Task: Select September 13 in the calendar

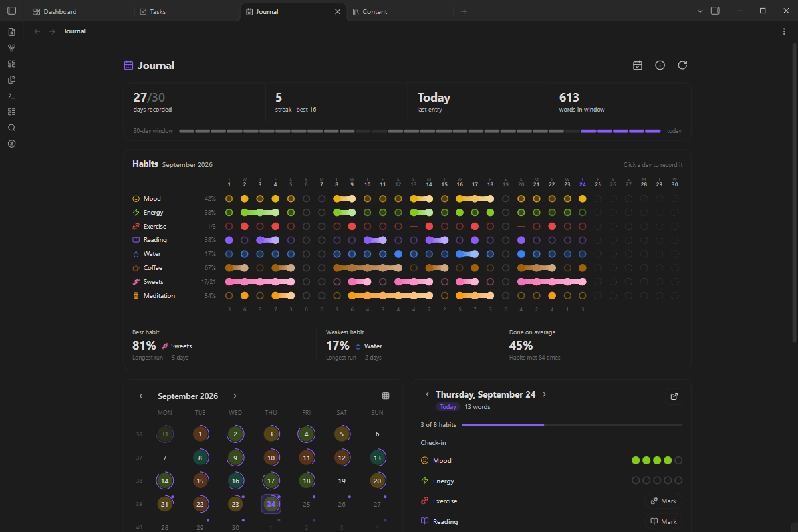Action: click(x=377, y=458)
